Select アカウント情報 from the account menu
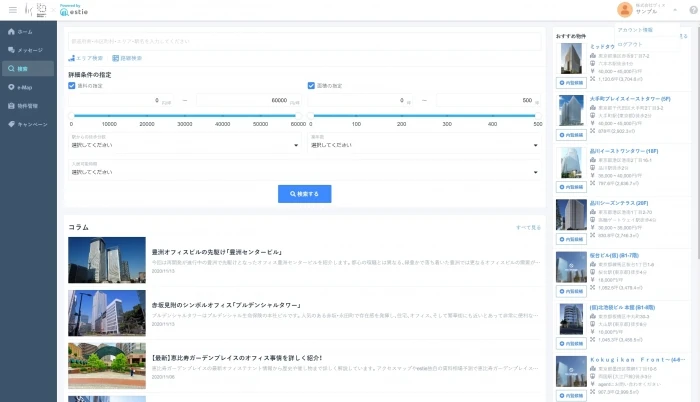This screenshot has height=402, width=700. pyautogui.click(x=628, y=30)
